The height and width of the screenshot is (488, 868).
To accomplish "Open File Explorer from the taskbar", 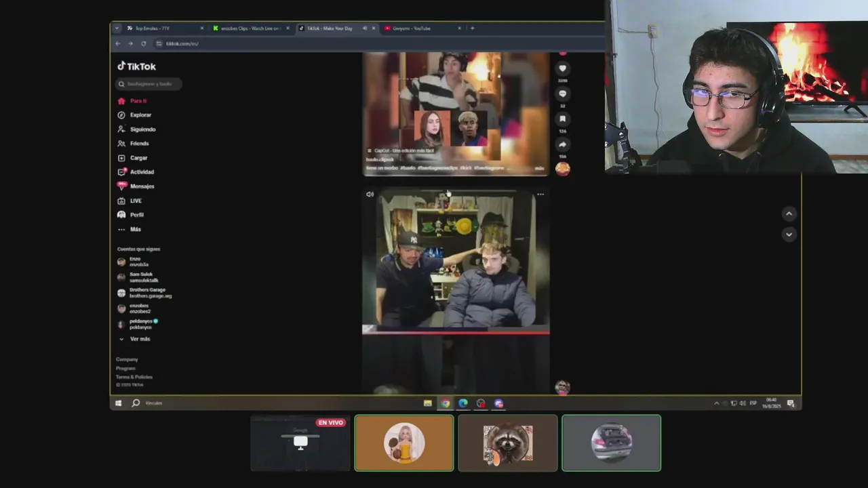I will pos(427,403).
